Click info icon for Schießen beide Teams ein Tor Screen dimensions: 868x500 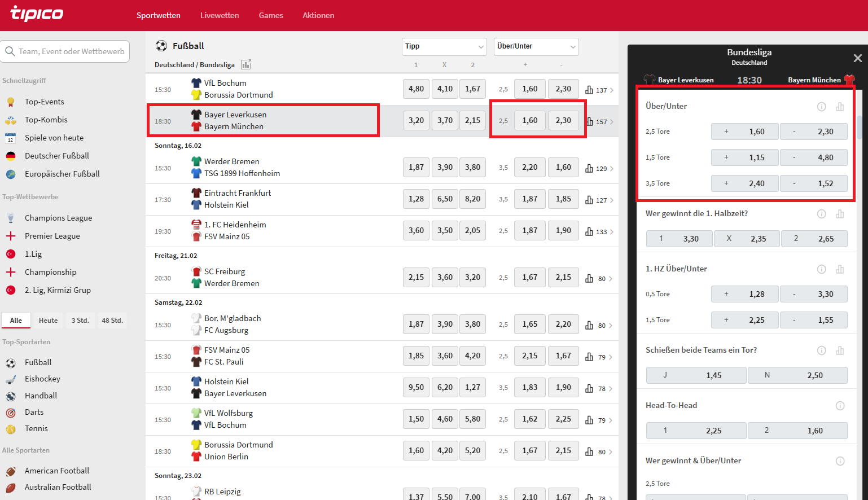822,350
